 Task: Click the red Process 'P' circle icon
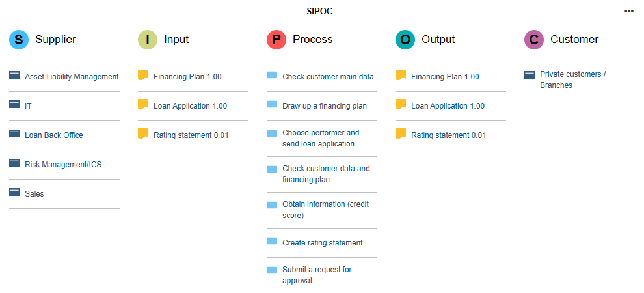click(276, 40)
